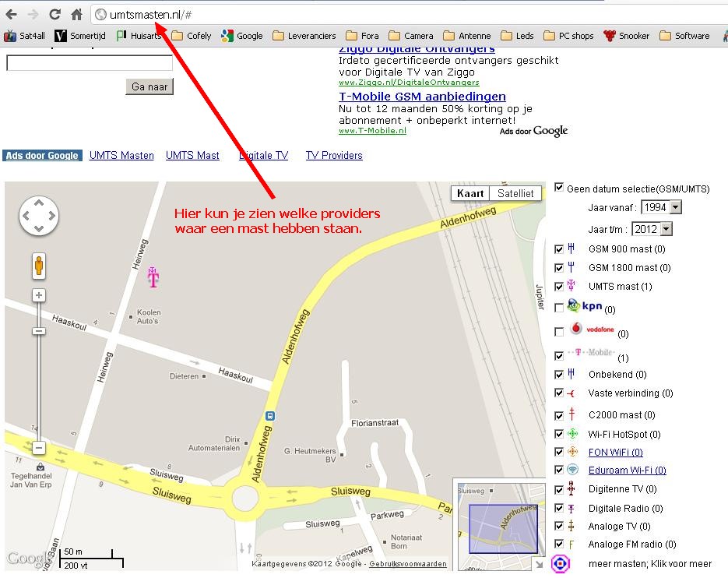This screenshot has width=728, height=578.
Task: Zoom in on the map with plus button
Action: click(39, 295)
